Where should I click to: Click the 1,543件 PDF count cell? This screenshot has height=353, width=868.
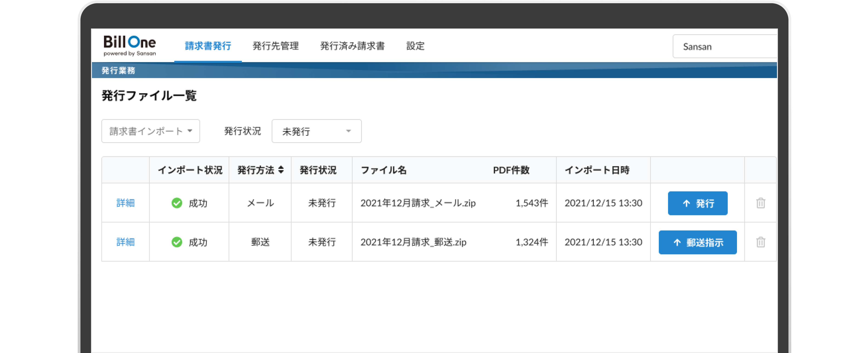[x=532, y=203]
